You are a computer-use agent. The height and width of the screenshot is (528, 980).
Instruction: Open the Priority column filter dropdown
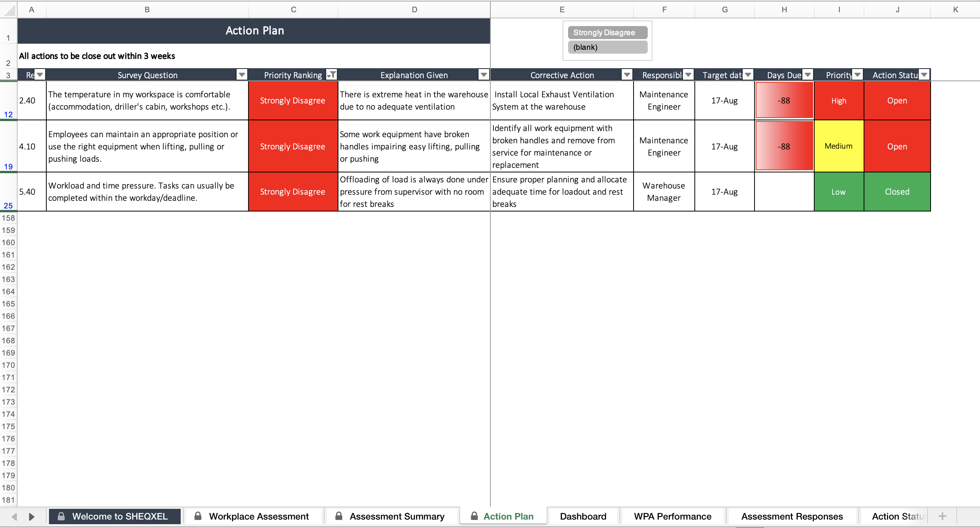click(857, 75)
